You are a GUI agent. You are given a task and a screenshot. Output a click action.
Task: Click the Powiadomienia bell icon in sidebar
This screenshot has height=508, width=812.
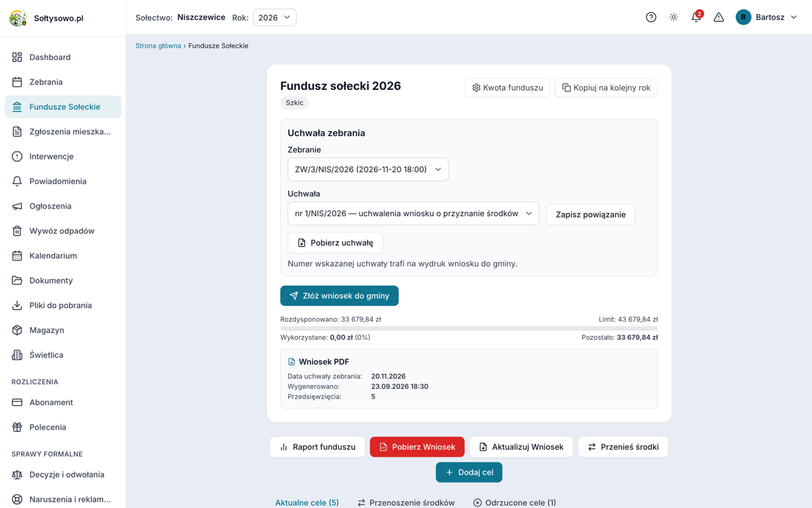coord(17,181)
